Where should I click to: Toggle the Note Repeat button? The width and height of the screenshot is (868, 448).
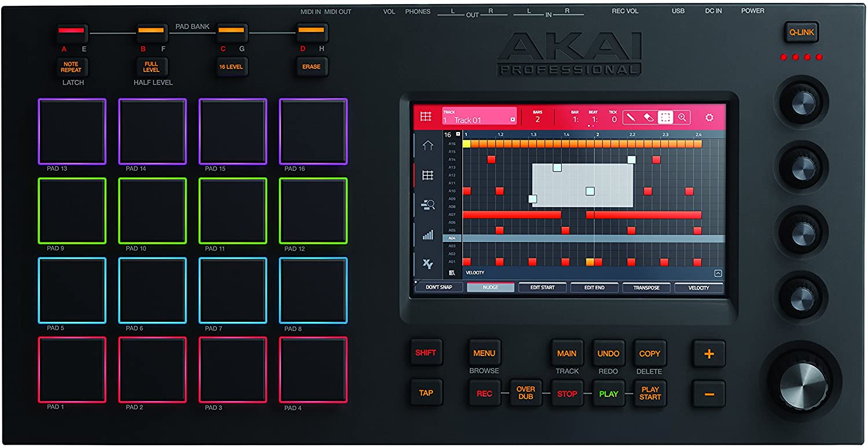pyautogui.click(x=72, y=67)
